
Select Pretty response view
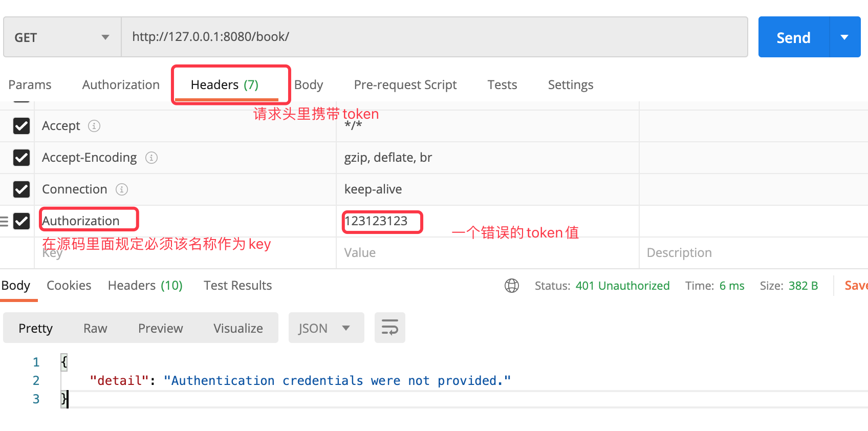36,328
